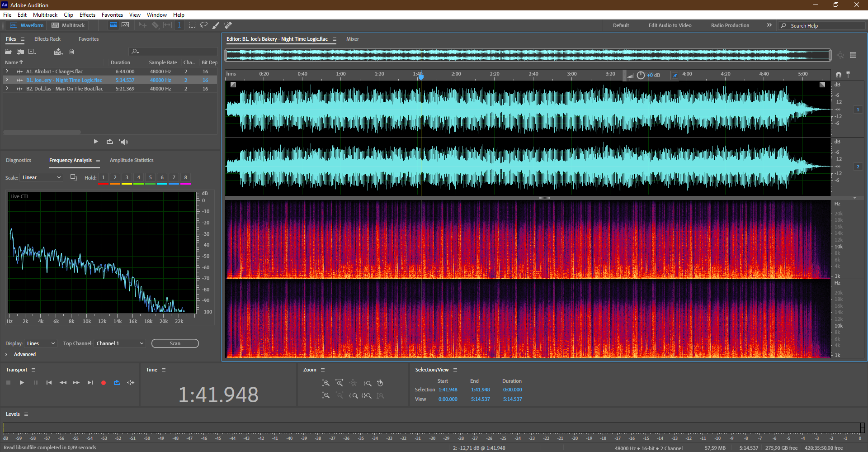The height and width of the screenshot is (452, 868).
Task: Open the Frequency Analysis panel menu
Action: (x=98, y=160)
